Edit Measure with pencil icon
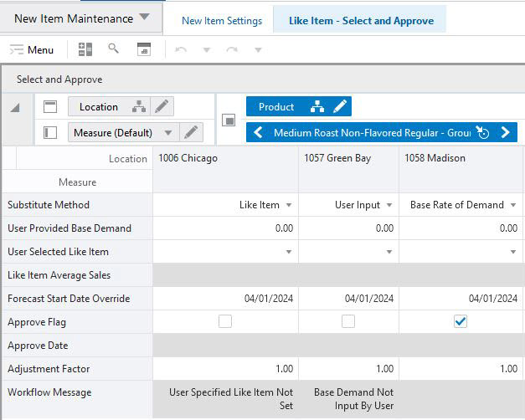The height and width of the screenshot is (420, 525). (x=191, y=133)
